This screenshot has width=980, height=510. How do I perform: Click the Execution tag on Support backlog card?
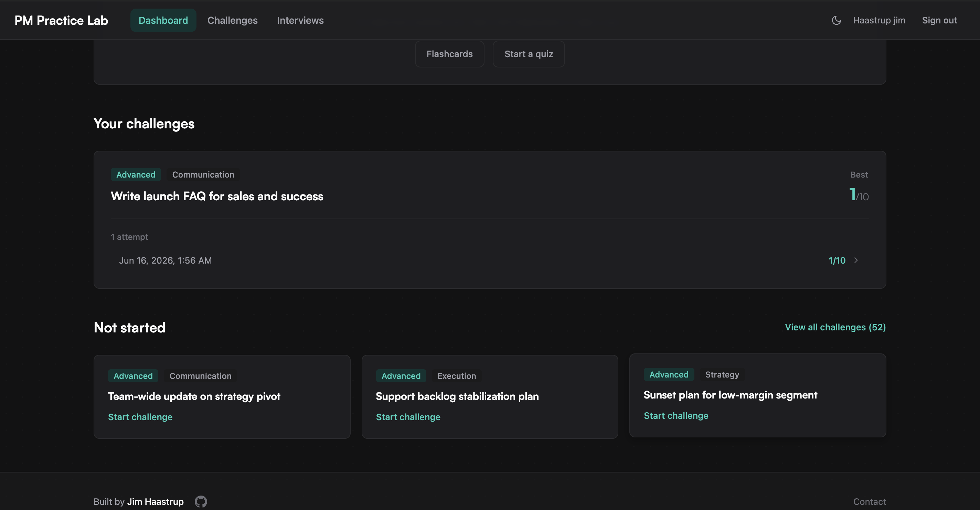click(457, 376)
